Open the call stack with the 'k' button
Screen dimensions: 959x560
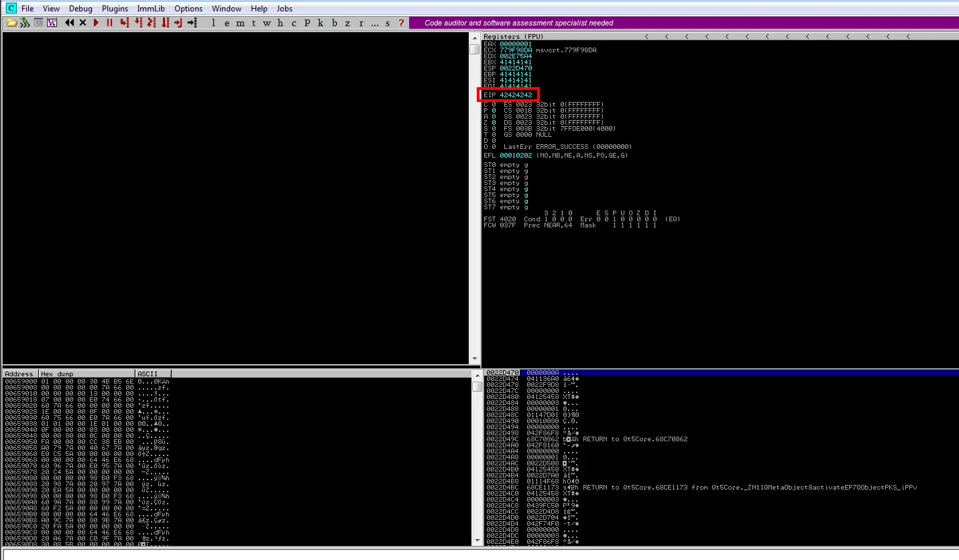click(321, 23)
